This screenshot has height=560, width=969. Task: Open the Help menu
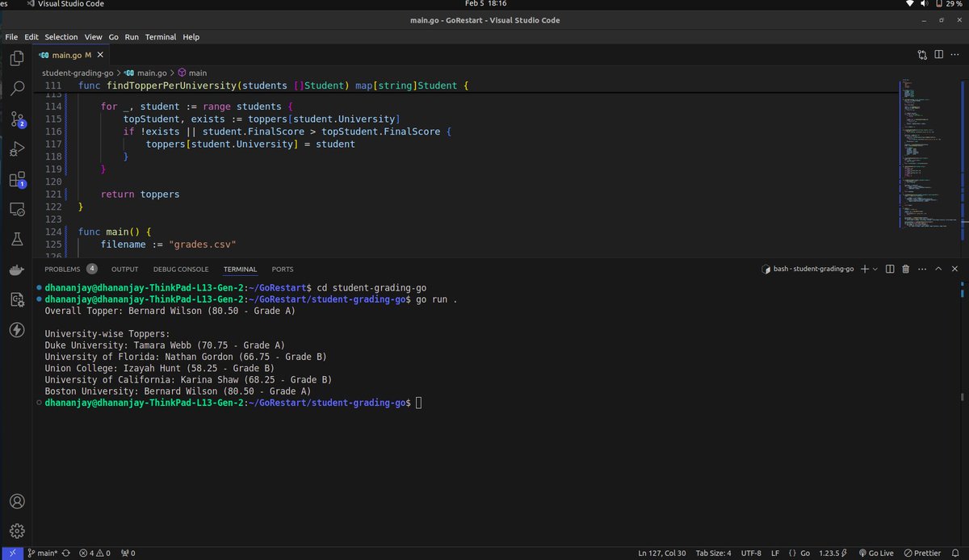[x=191, y=37]
